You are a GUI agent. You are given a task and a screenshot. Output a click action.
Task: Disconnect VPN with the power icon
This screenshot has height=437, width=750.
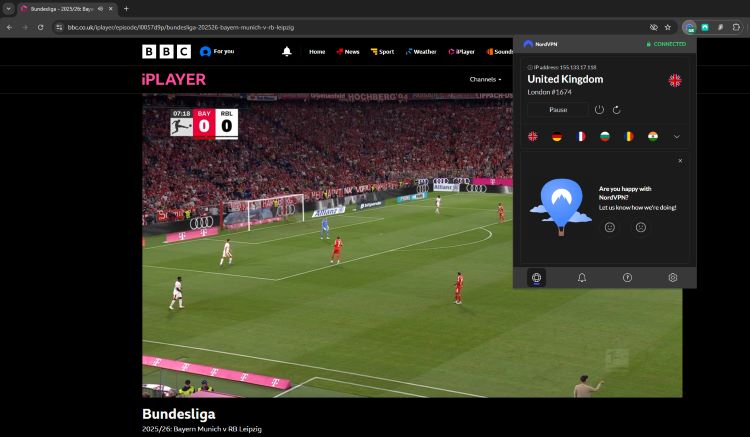(599, 109)
